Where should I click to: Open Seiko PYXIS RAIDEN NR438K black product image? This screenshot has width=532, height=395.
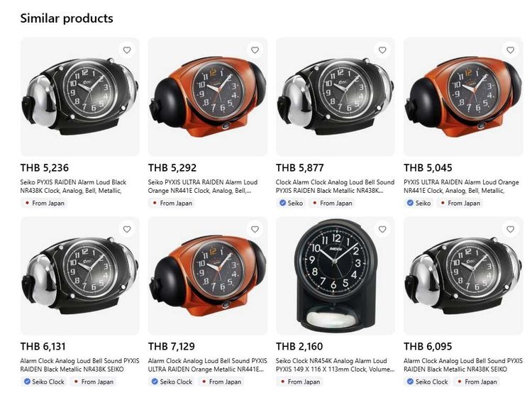pyautogui.click(x=79, y=97)
